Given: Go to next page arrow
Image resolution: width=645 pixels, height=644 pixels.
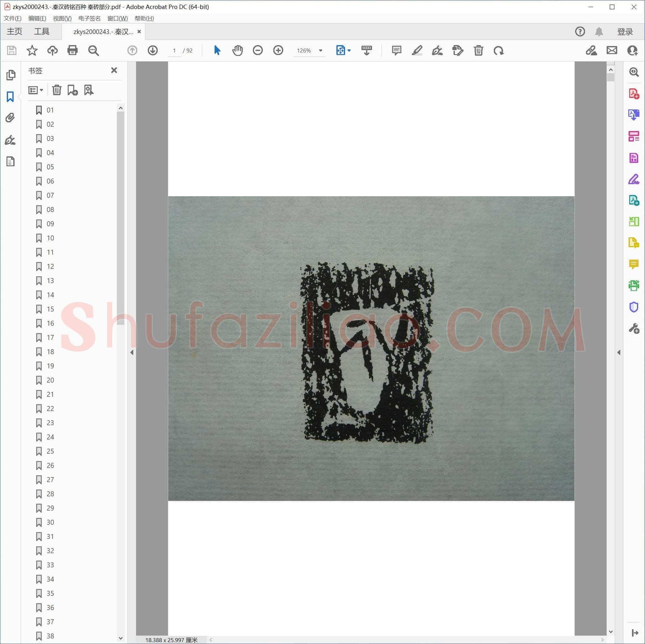Looking at the screenshot, I should click(153, 50).
